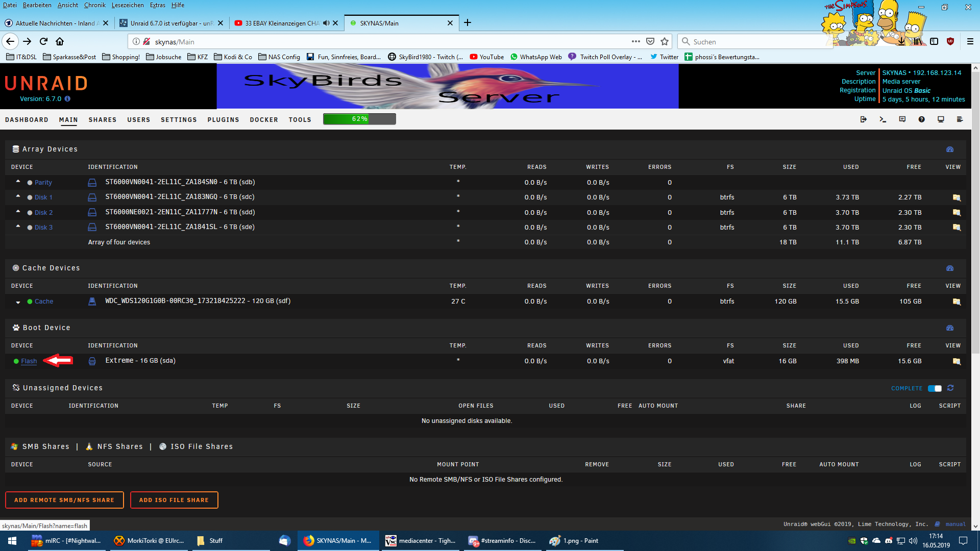
Task: Toggle the COMPLETE switch in Unassigned Devices
Action: (x=935, y=389)
